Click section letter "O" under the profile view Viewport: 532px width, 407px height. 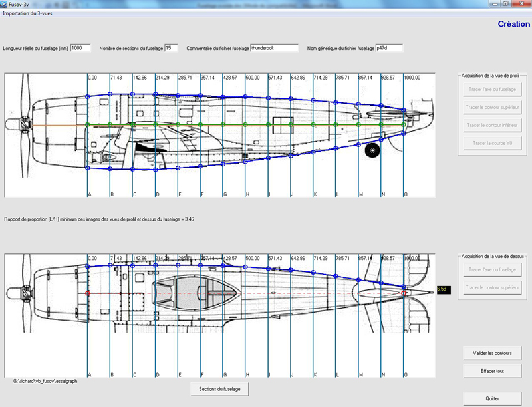[406, 194]
